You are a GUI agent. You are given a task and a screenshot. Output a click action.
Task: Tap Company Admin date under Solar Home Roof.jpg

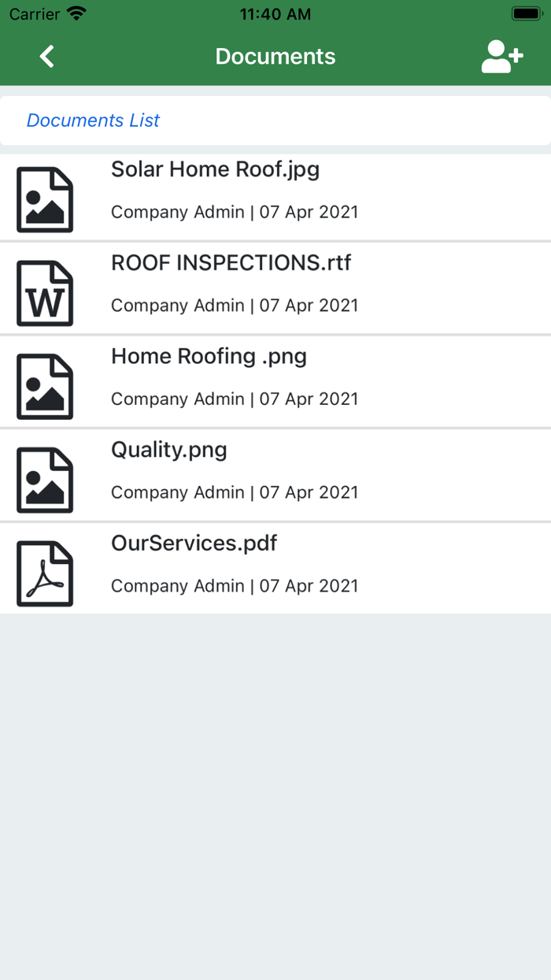[235, 212]
